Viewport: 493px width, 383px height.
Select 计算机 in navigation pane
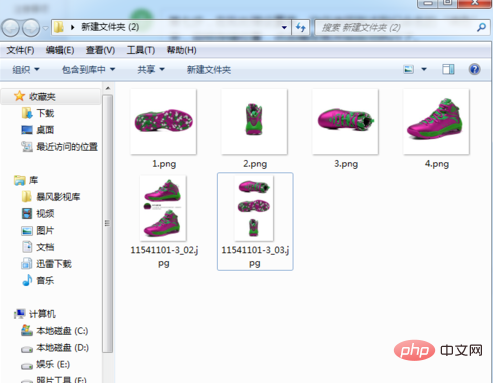[x=42, y=314]
